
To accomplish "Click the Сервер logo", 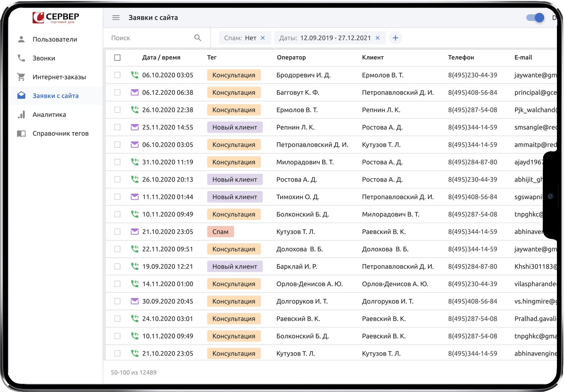I will pos(56,18).
